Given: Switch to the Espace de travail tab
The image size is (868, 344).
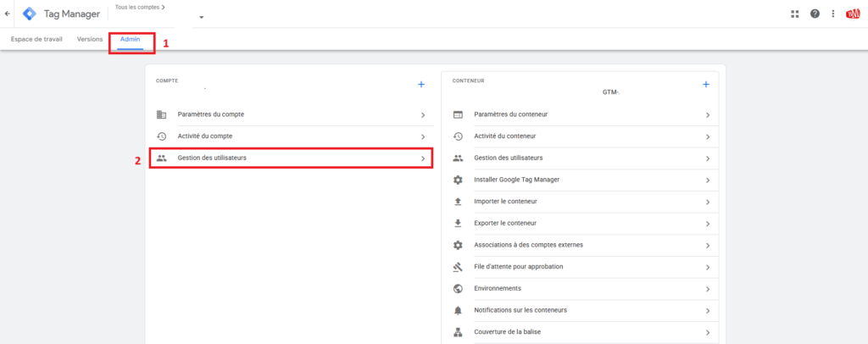Looking at the screenshot, I should [x=36, y=39].
